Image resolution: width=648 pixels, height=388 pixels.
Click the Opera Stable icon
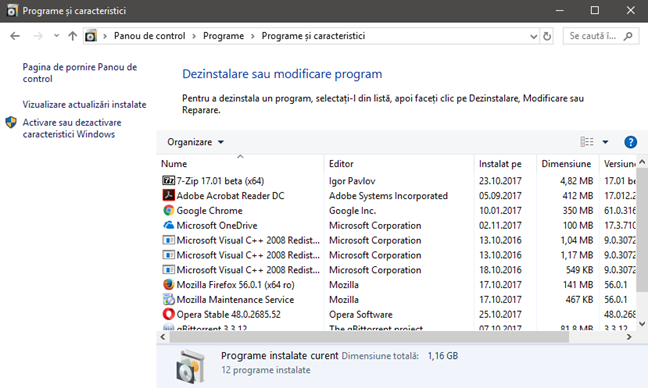(x=168, y=314)
